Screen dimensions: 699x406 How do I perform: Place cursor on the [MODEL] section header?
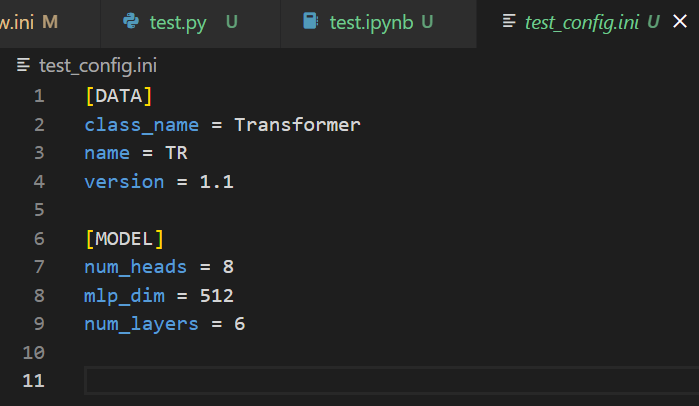coord(124,239)
